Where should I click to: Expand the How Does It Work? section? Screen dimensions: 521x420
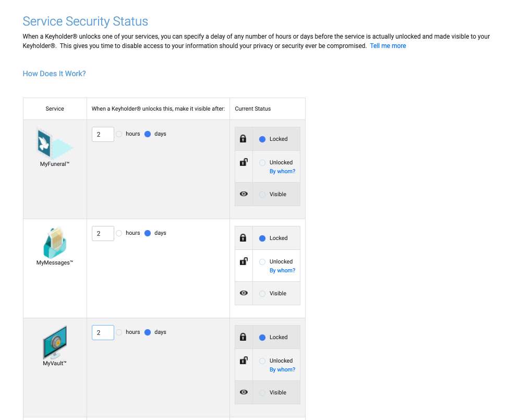54,74
